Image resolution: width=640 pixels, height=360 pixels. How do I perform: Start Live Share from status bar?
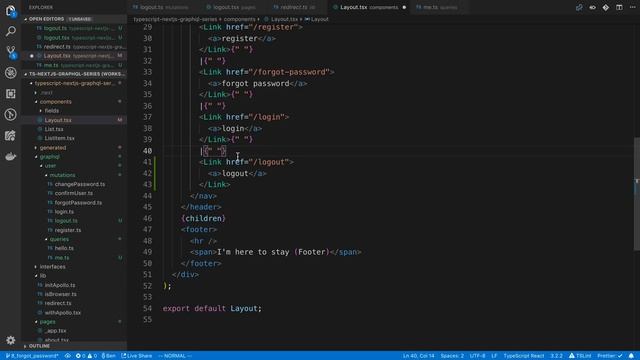(x=137, y=356)
